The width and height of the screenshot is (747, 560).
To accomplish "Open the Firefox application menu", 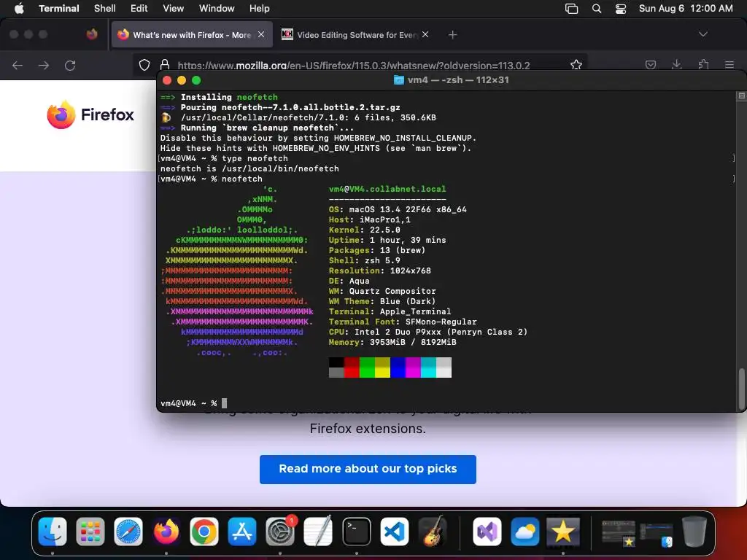I will [729, 65].
